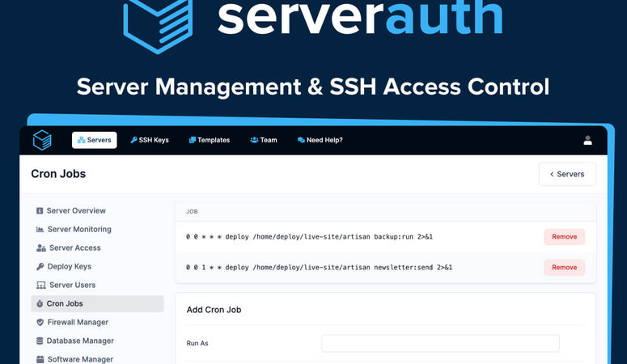
Task: Click the Server Overview info icon
Action: (40, 211)
